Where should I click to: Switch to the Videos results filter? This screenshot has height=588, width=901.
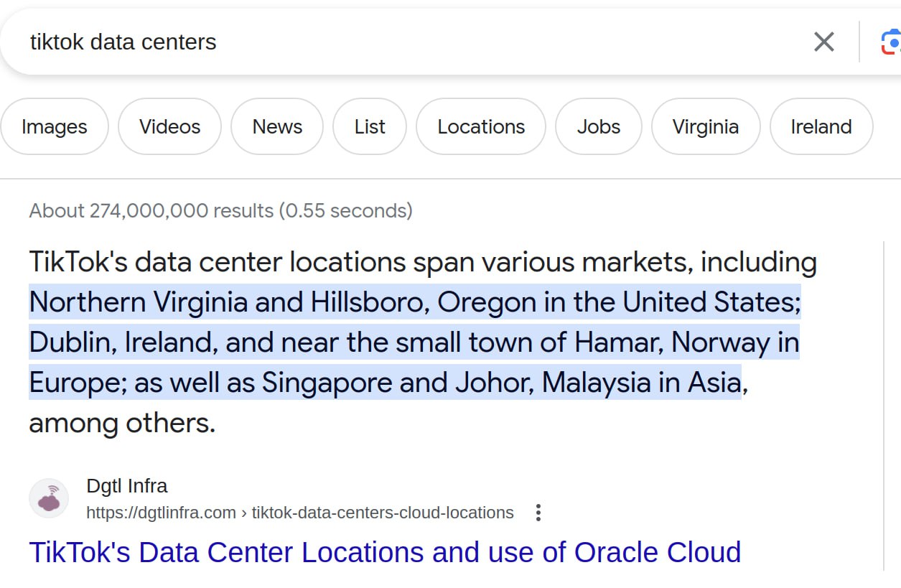click(169, 126)
